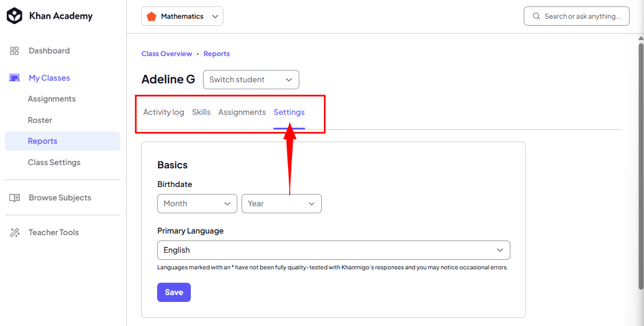Open Assignments in the sidebar
The height and width of the screenshot is (326, 644).
52,99
